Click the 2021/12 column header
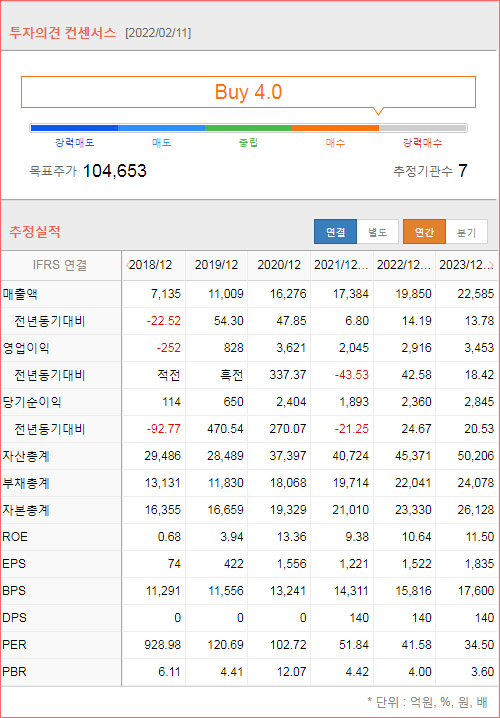The image size is (500, 718). pyautogui.click(x=341, y=265)
